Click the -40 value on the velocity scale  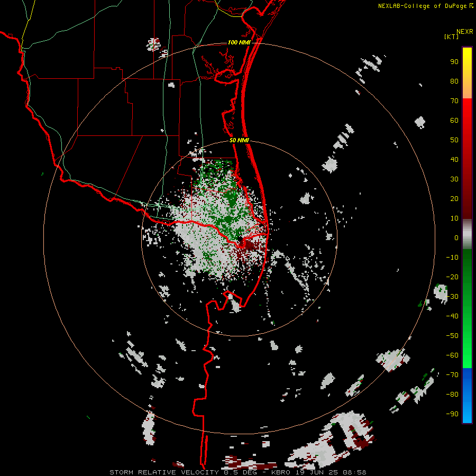(452, 316)
